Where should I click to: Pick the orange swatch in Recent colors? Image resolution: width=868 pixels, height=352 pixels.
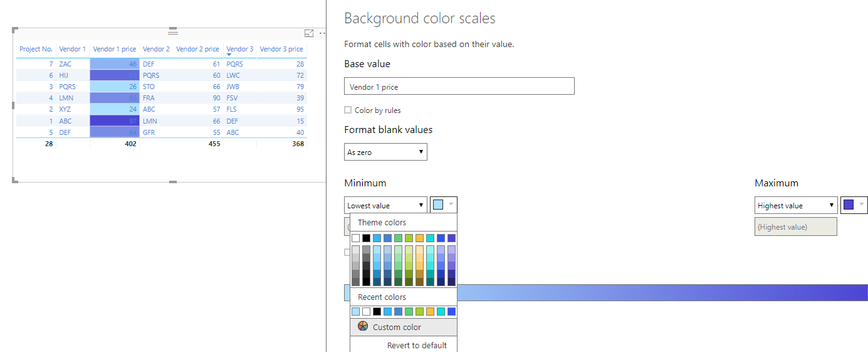pos(431,311)
